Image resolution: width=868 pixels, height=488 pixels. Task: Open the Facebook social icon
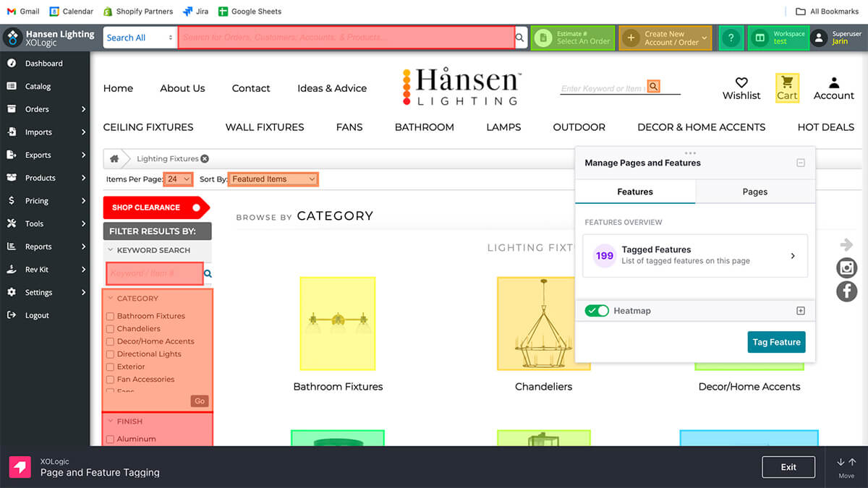coord(847,291)
